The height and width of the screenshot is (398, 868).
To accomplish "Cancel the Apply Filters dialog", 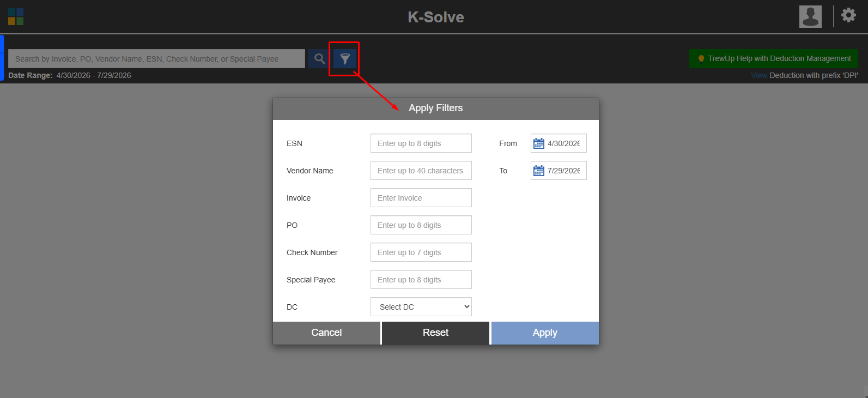I will [326, 333].
